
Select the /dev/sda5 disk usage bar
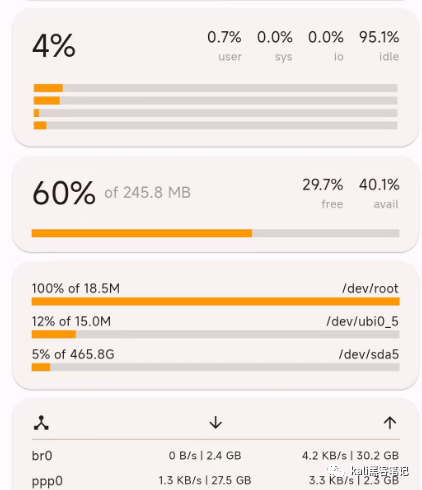pyautogui.click(x=215, y=367)
